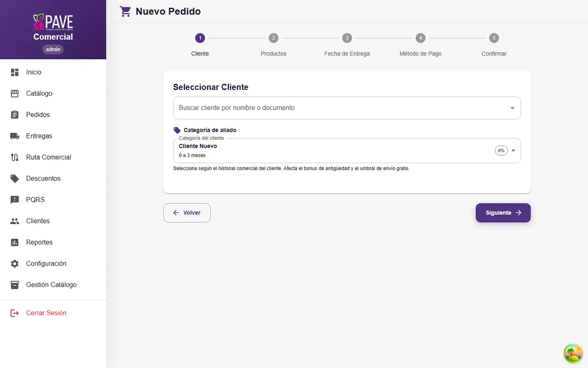The width and height of the screenshot is (588, 368).
Task: Go to step 5 Confirmar
Action: tap(494, 45)
